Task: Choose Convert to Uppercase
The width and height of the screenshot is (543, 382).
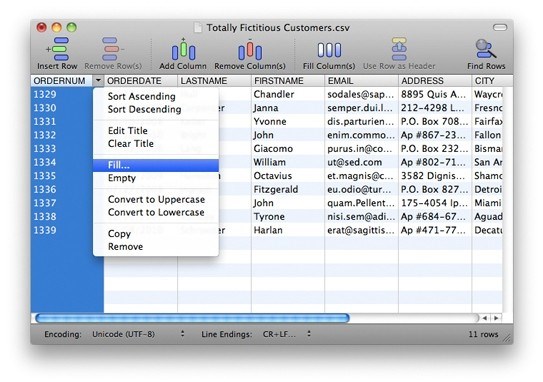Action: pos(155,199)
